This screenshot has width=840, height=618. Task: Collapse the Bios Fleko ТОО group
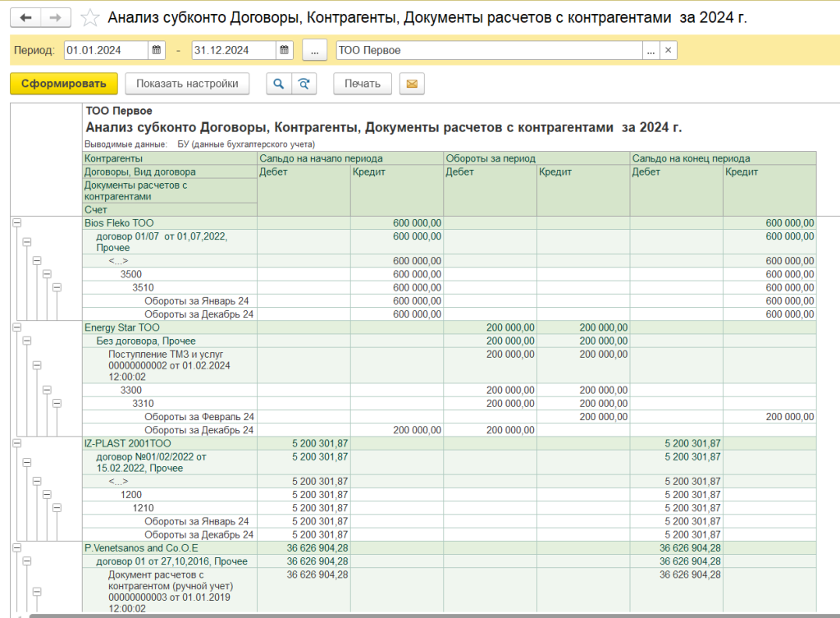16,223
